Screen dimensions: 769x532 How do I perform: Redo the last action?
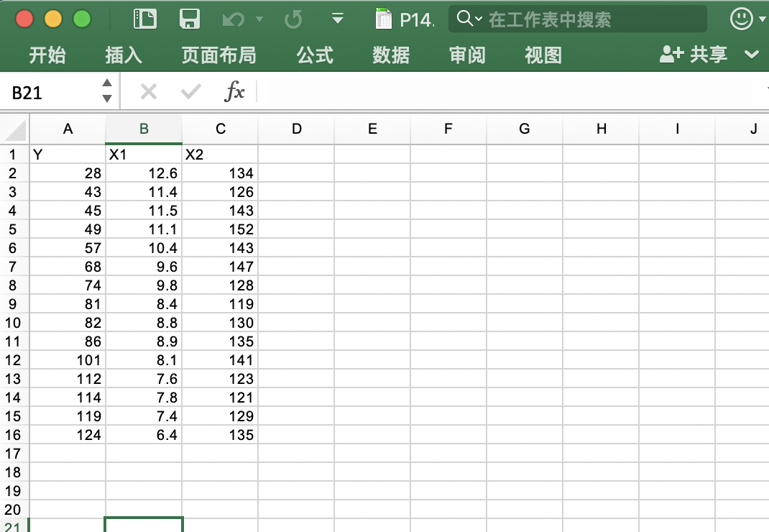point(293,19)
